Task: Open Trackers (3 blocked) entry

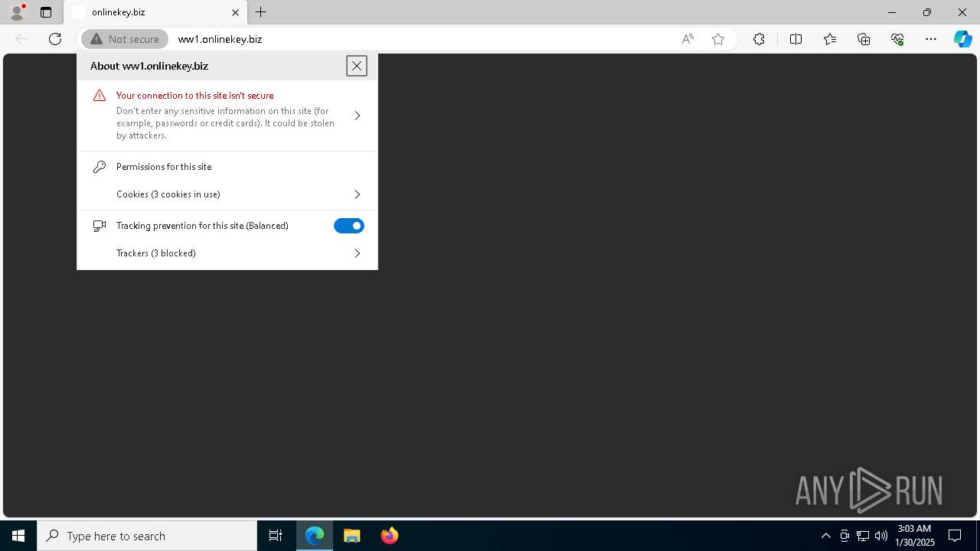Action: coord(227,253)
